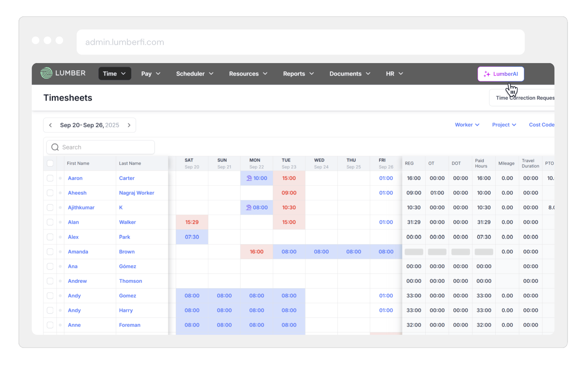Viewport: 588px width, 369px height.
Task: Click the TUE Sep 23 day header
Action: (289, 163)
